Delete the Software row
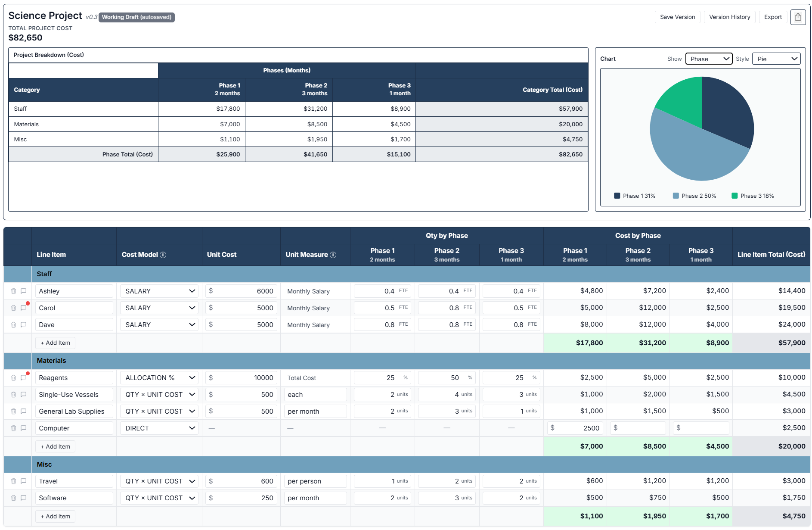Screen dimensions: 812x530 13,498
